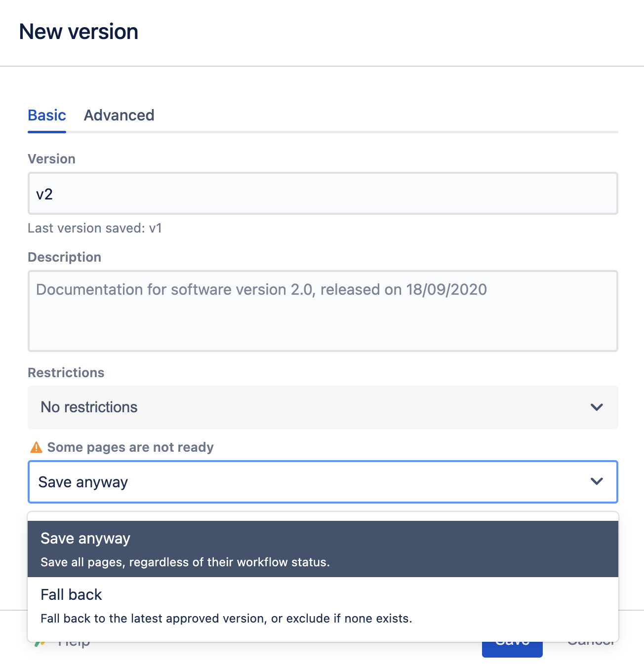Image resolution: width=644 pixels, height=665 pixels.
Task: Click the chevron on the Save anyway selector
Action: point(597,481)
